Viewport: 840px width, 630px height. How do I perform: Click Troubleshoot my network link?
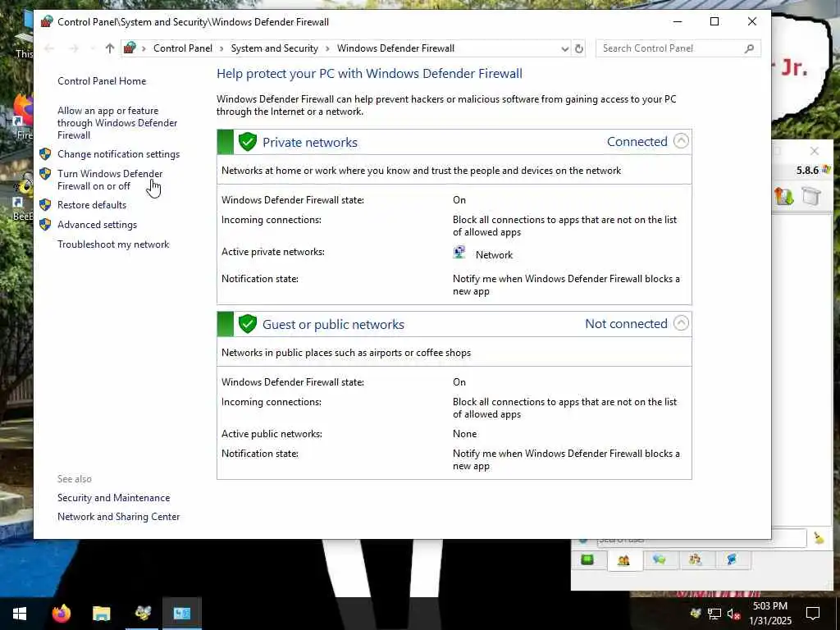pyautogui.click(x=113, y=244)
